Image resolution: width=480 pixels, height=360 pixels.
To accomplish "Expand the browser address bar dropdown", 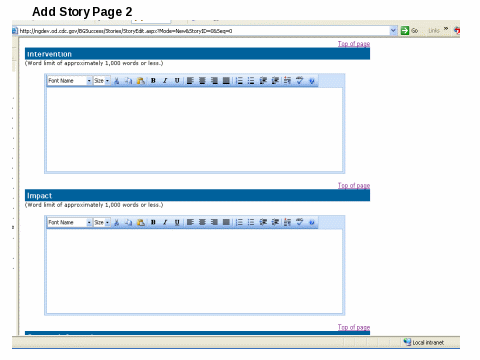I will click(x=393, y=31).
